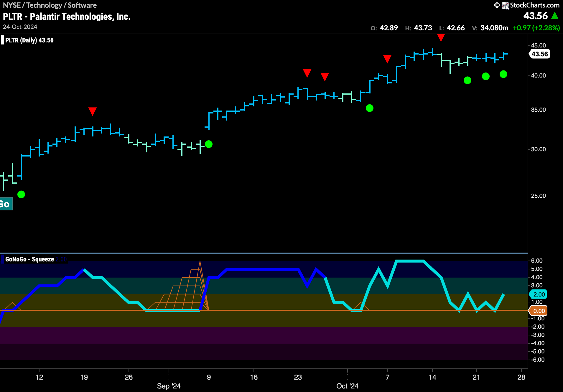This screenshot has width=563, height=392.
Task: Click the first of three late-October green circles
Action: [467, 80]
